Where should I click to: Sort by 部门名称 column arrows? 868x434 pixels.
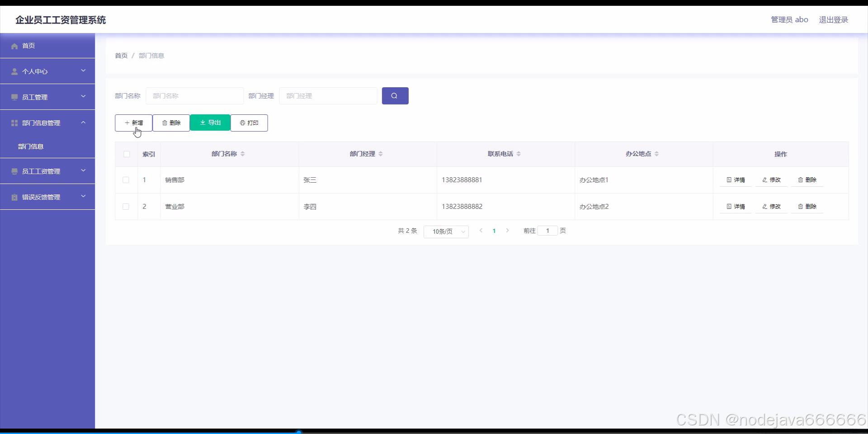point(243,154)
